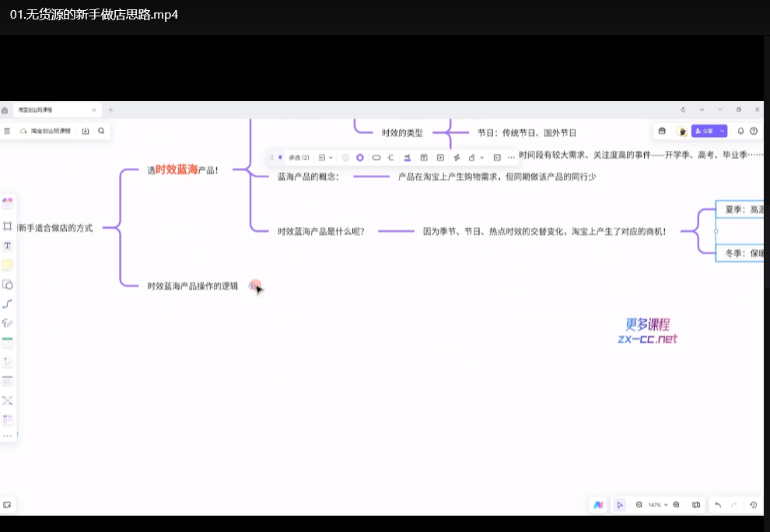The width and height of the screenshot is (770, 532).
Task: Select the 新手适合做店的方式 root node
Action: coord(55,228)
